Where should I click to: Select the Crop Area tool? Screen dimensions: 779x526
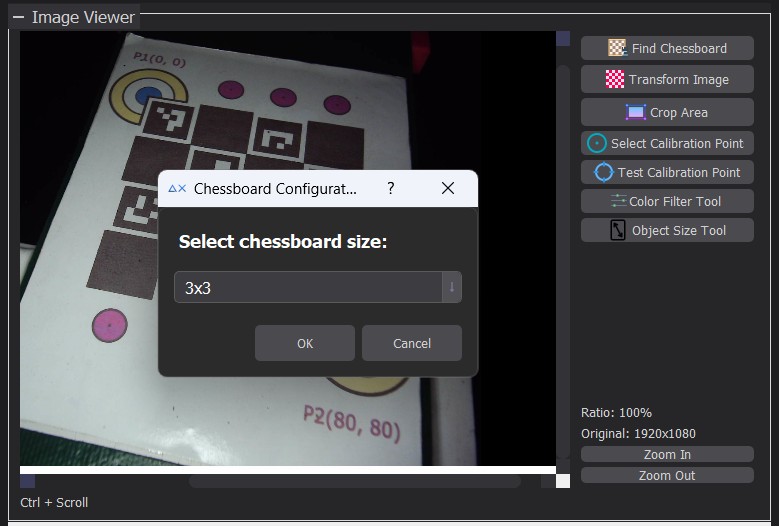[667, 112]
